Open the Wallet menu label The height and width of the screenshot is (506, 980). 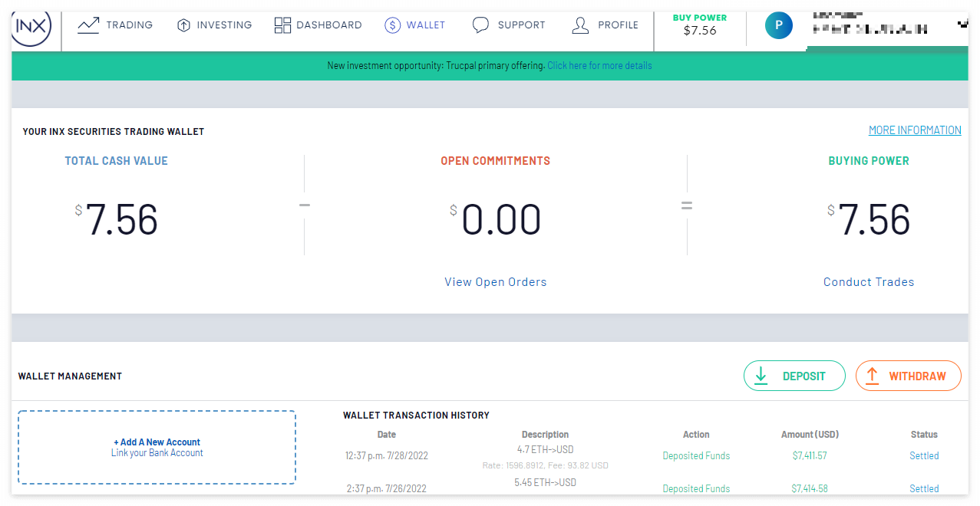click(426, 25)
